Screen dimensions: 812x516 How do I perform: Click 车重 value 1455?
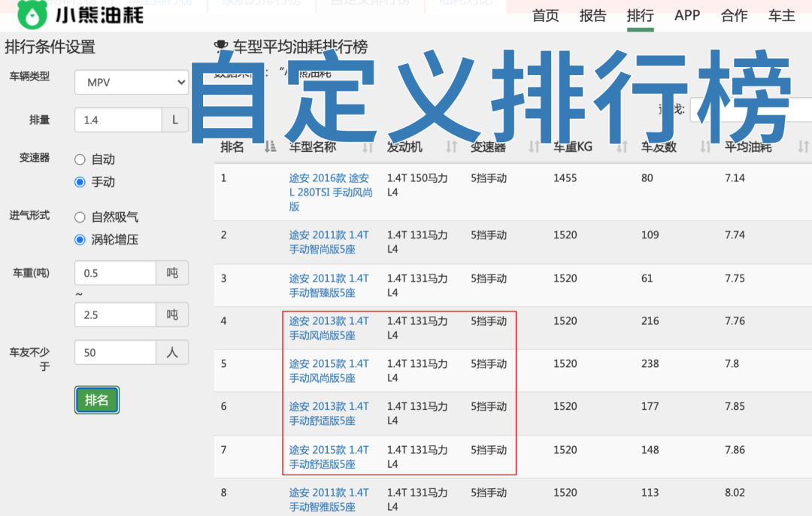click(565, 178)
